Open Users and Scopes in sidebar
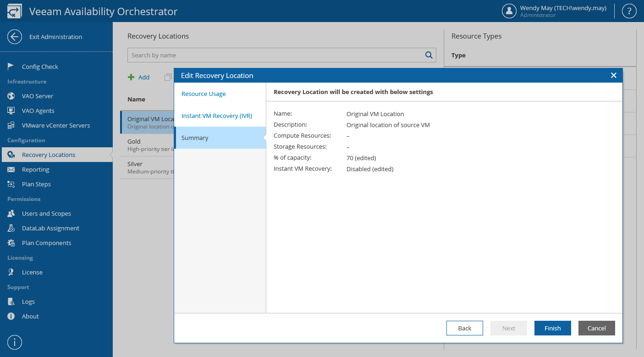The image size is (644, 357). [46, 213]
